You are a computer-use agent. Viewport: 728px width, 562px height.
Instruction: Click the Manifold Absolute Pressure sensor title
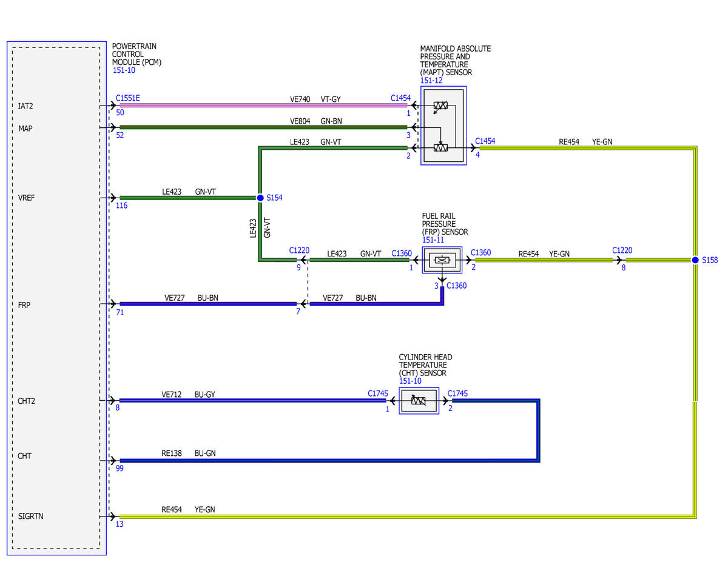pos(456,61)
